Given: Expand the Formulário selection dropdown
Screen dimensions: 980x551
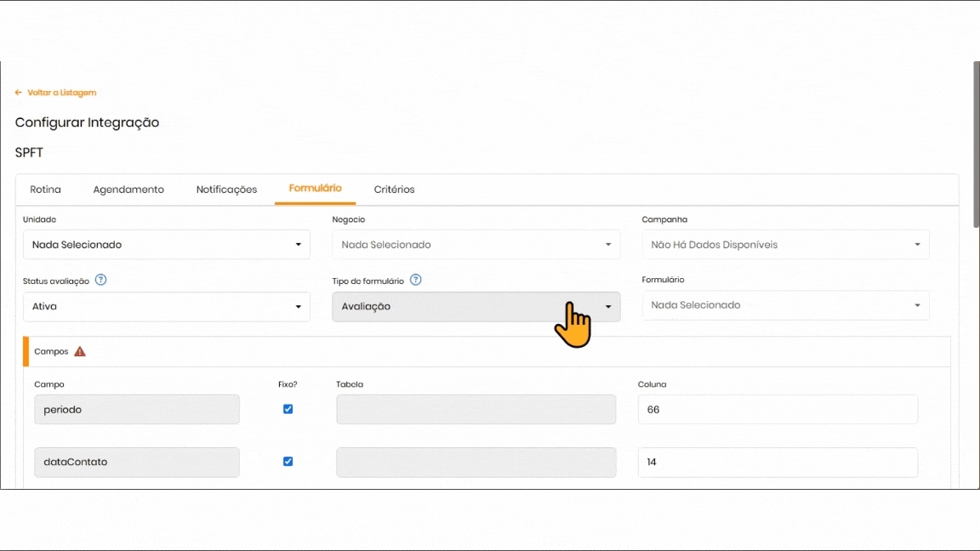Looking at the screenshot, I should [785, 305].
